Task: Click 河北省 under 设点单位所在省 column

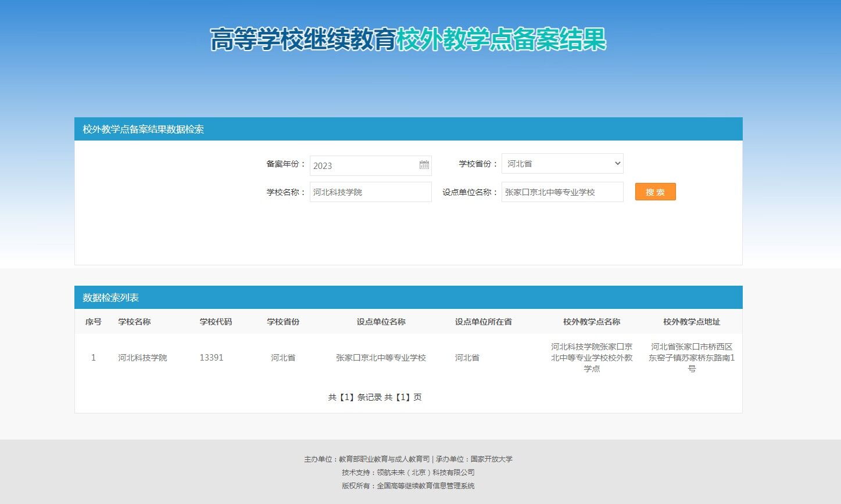Action: click(467, 358)
